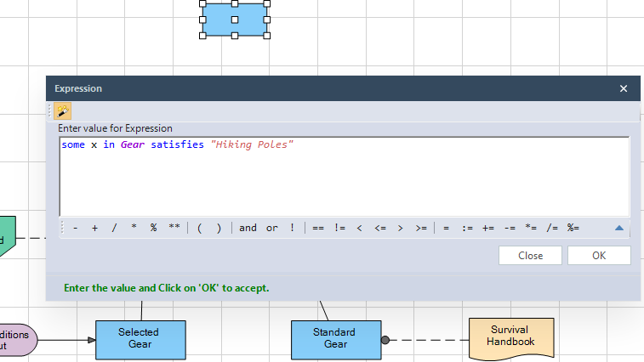Image resolution: width=644 pixels, height=362 pixels.
Task: Insert a closing parenthesis
Action: [x=219, y=228]
